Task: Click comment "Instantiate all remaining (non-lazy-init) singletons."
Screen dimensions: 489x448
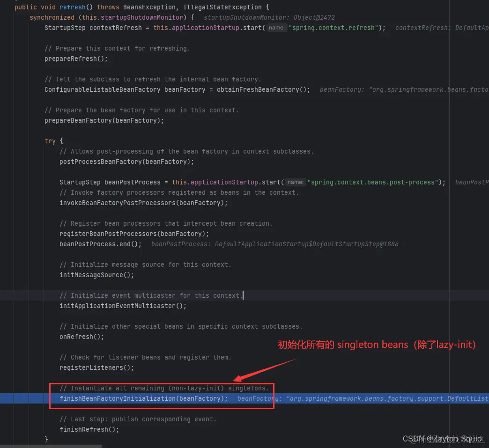Action: [164, 388]
